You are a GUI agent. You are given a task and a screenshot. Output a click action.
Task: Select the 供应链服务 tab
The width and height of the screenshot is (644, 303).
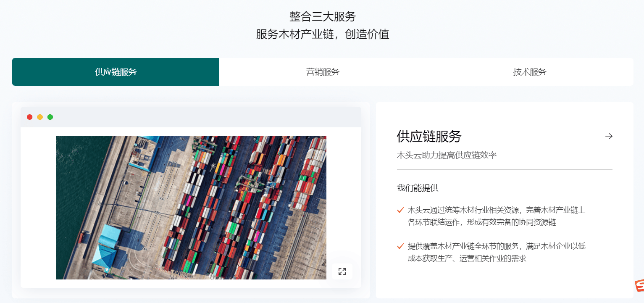coord(116,72)
